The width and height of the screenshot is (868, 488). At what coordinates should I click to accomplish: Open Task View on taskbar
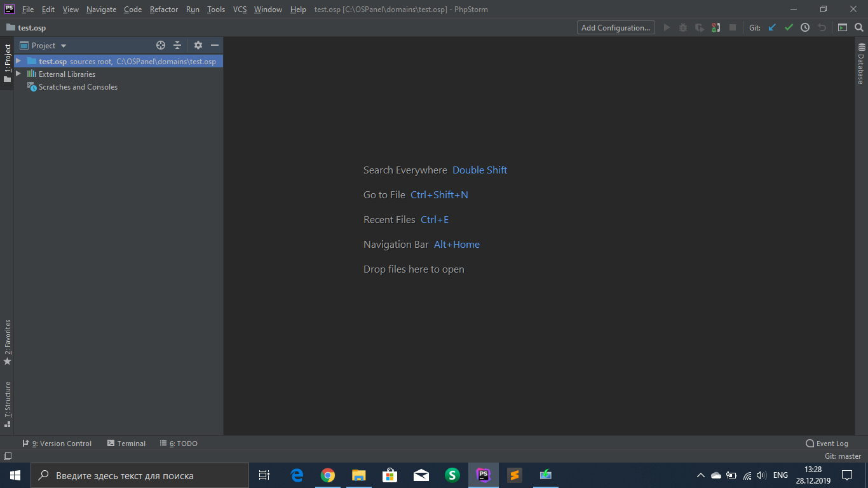264,475
